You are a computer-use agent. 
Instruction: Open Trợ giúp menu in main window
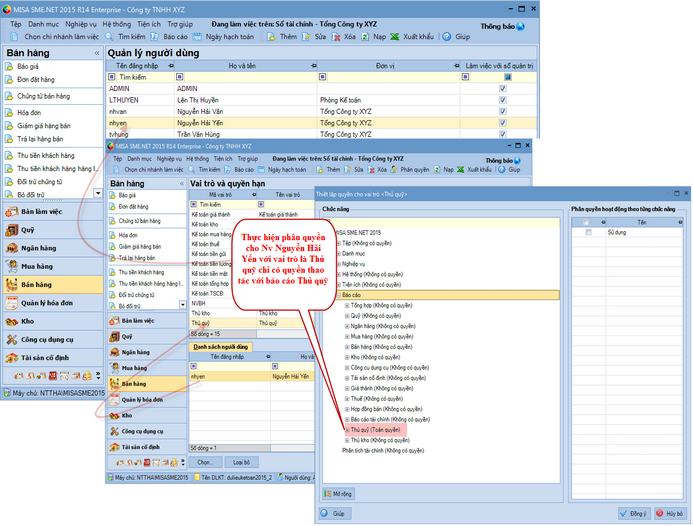pos(180,24)
